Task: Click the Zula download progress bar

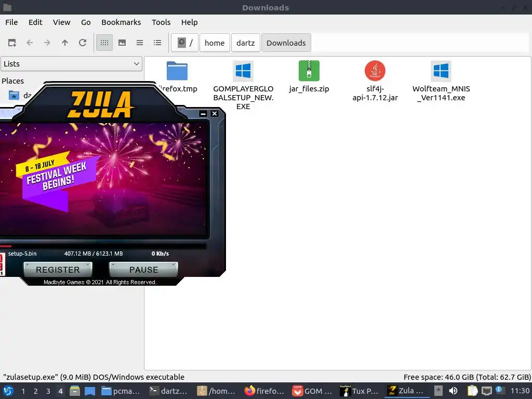Action: click(x=103, y=246)
